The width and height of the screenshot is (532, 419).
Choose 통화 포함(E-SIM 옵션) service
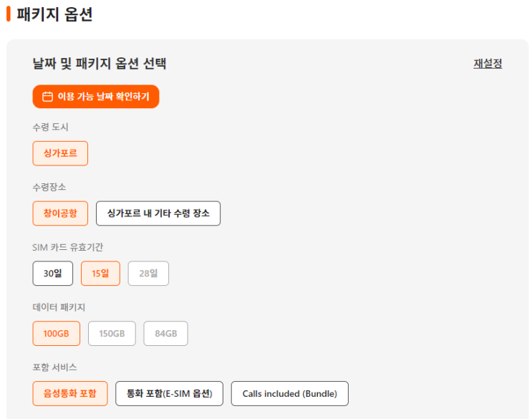coord(169,393)
